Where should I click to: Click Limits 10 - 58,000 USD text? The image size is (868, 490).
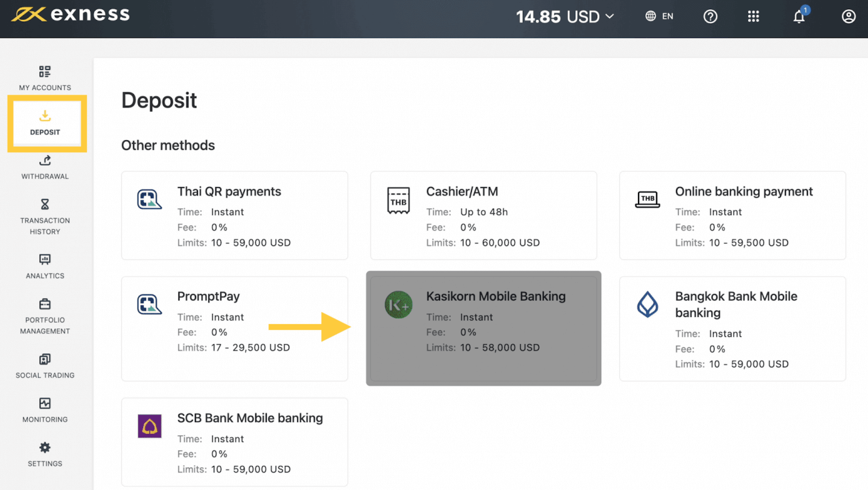(483, 347)
